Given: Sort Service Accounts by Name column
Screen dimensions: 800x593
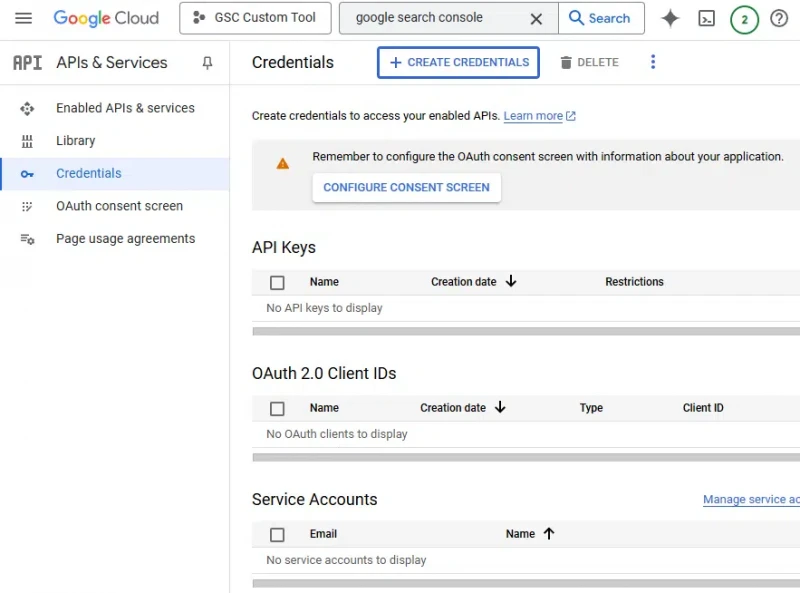Looking at the screenshot, I should point(520,534).
